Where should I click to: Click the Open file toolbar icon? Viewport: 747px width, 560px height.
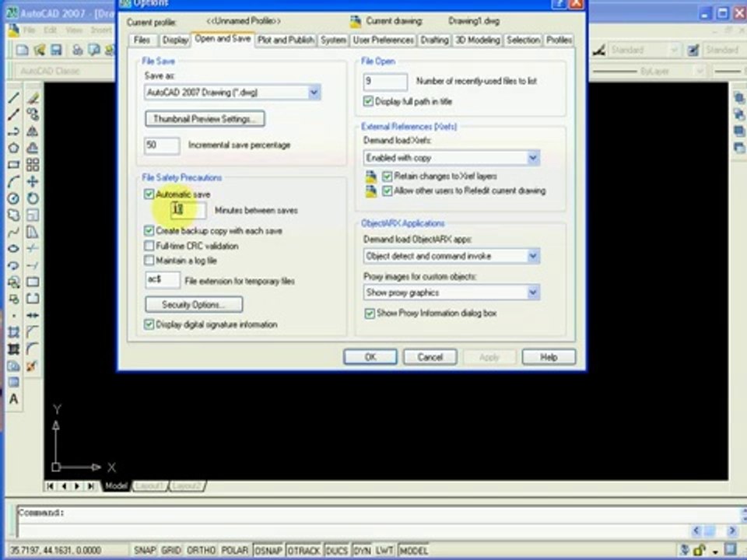pyautogui.click(x=39, y=50)
